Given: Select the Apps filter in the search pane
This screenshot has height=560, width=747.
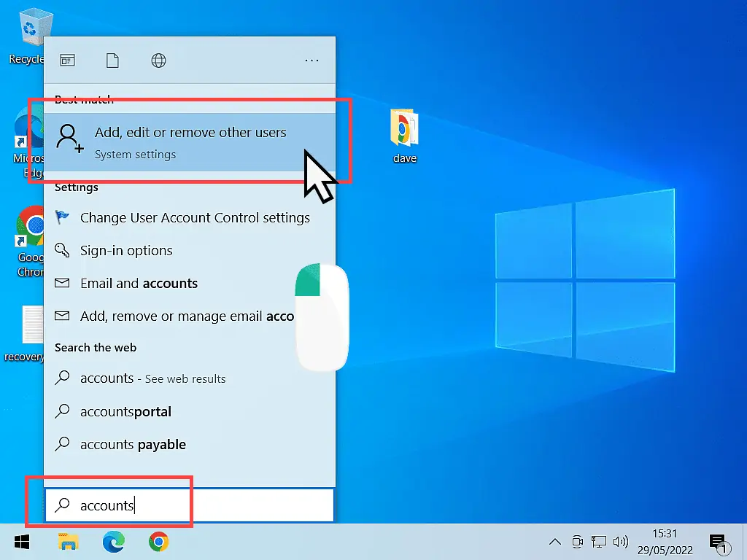Looking at the screenshot, I should click(x=67, y=61).
